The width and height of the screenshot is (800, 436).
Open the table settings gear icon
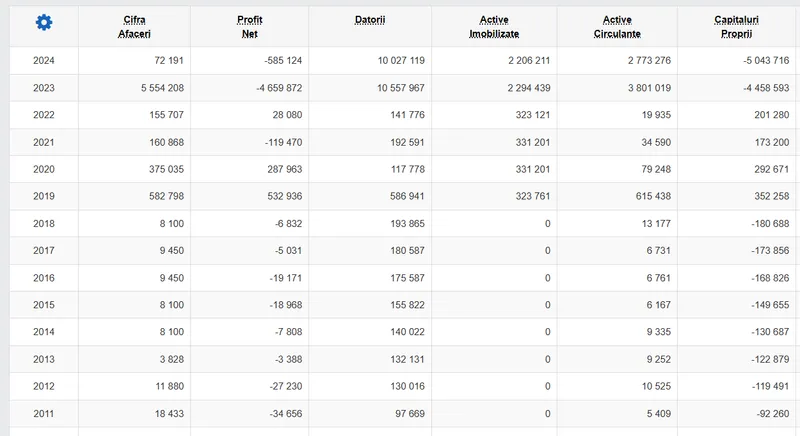43,22
